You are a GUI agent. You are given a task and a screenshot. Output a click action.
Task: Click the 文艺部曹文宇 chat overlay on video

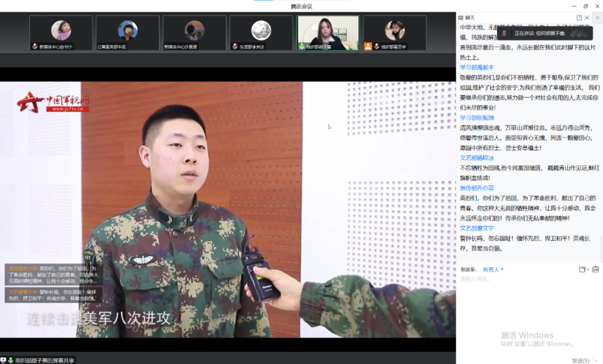click(54, 295)
